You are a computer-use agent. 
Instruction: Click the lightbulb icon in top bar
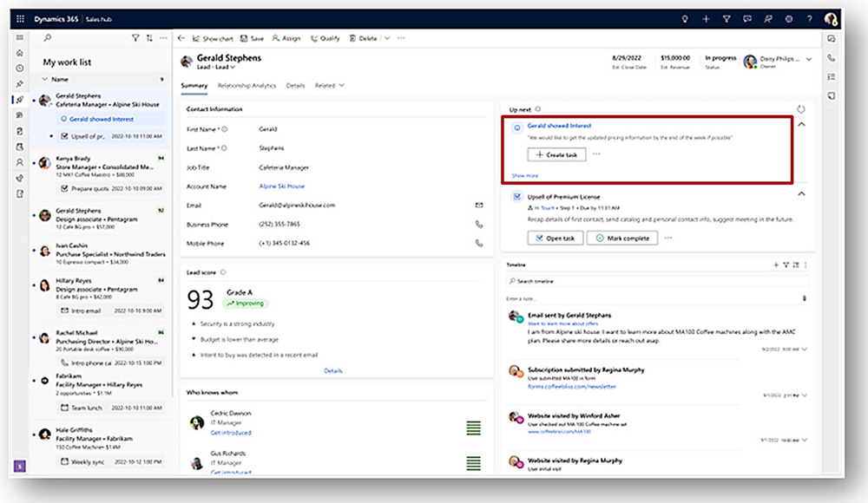(x=684, y=18)
